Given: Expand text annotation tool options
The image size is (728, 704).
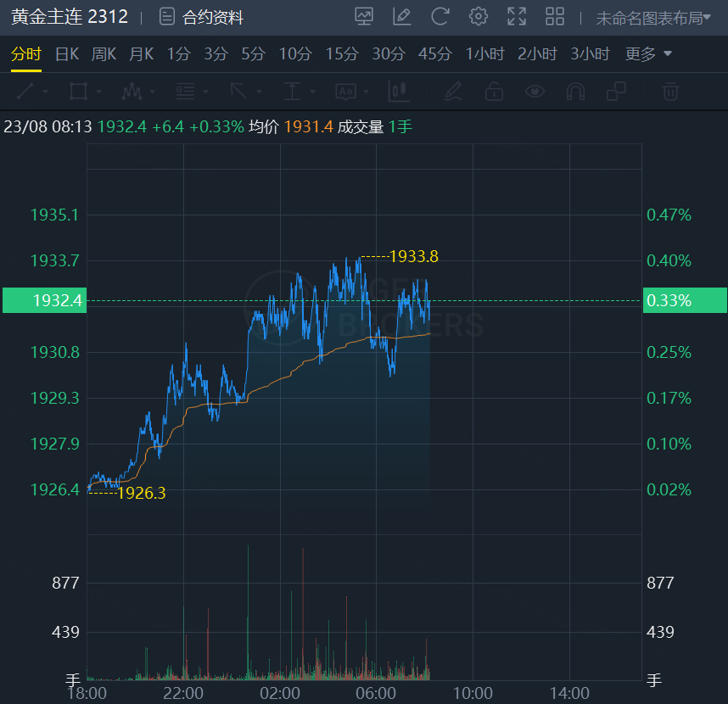Looking at the screenshot, I should pos(367,92).
